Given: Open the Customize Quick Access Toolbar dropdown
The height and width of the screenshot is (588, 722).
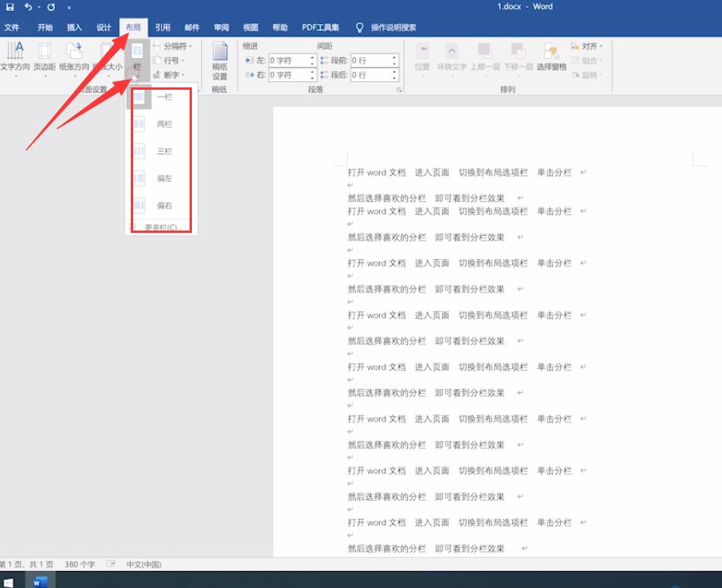Looking at the screenshot, I should 69,8.
